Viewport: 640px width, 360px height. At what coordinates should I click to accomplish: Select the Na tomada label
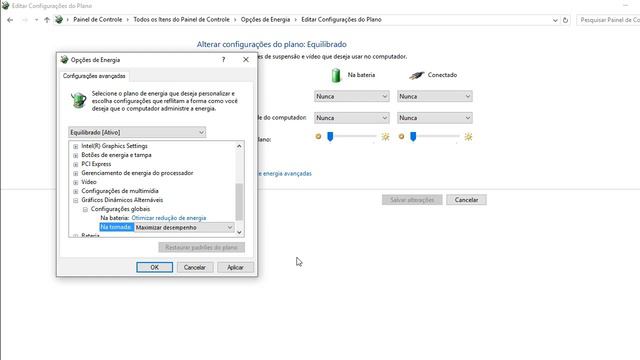coord(116,227)
